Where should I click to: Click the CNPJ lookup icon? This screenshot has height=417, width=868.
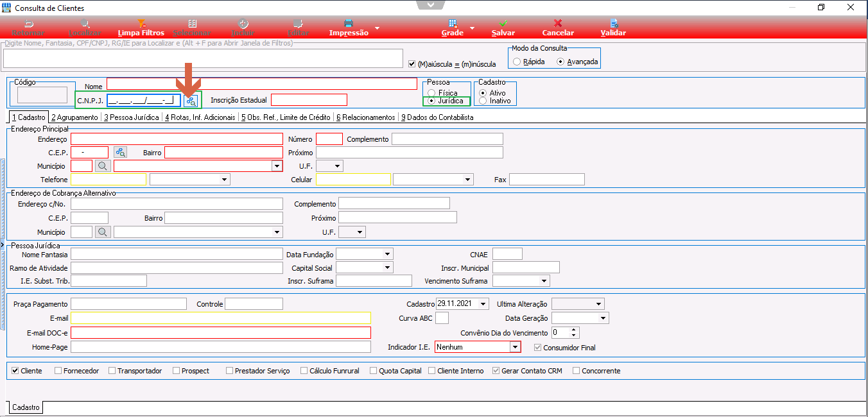191,100
